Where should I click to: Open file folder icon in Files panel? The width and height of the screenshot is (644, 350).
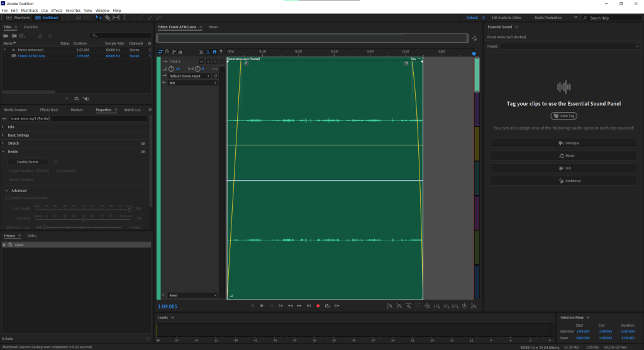click(x=6, y=36)
